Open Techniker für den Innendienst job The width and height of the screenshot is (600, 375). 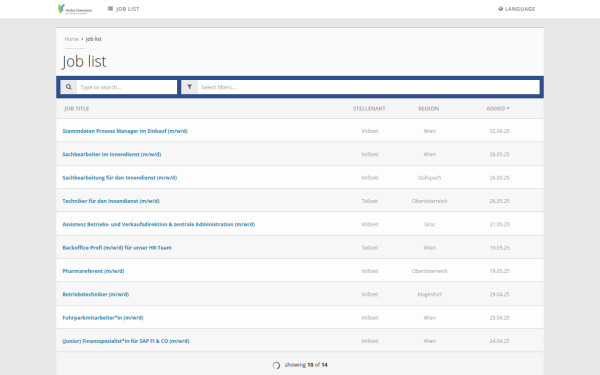point(111,201)
